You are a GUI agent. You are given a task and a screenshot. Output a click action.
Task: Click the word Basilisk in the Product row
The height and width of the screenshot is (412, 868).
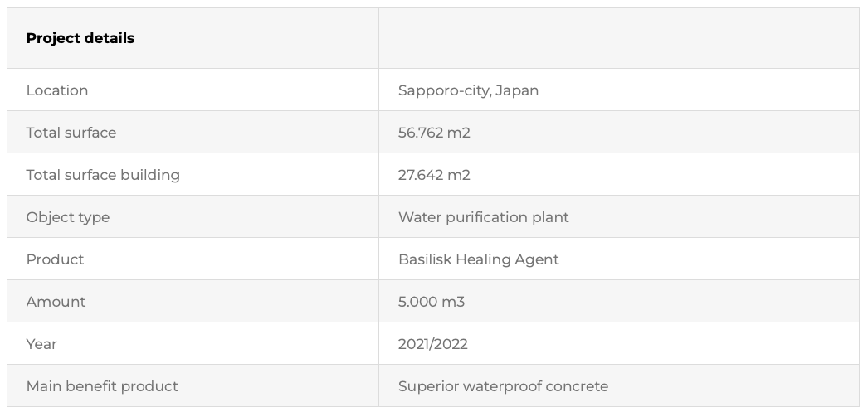(424, 259)
